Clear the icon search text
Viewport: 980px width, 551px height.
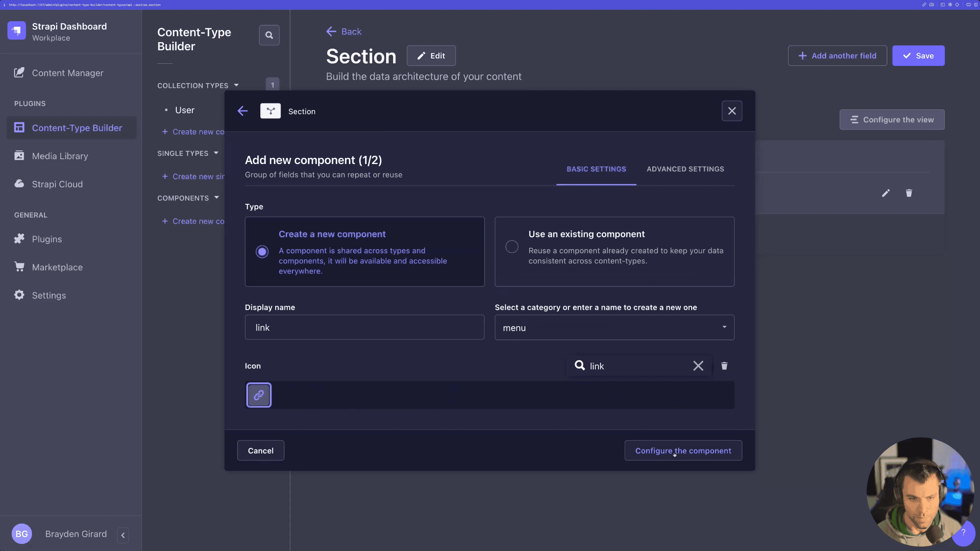coord(698,366)
